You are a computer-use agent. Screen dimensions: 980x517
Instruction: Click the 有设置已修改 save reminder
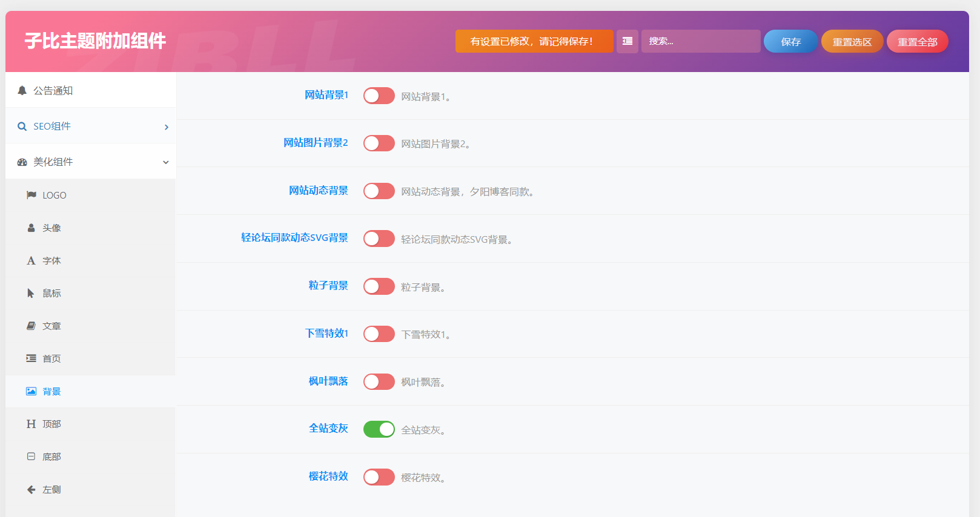(x=534, y=41)
